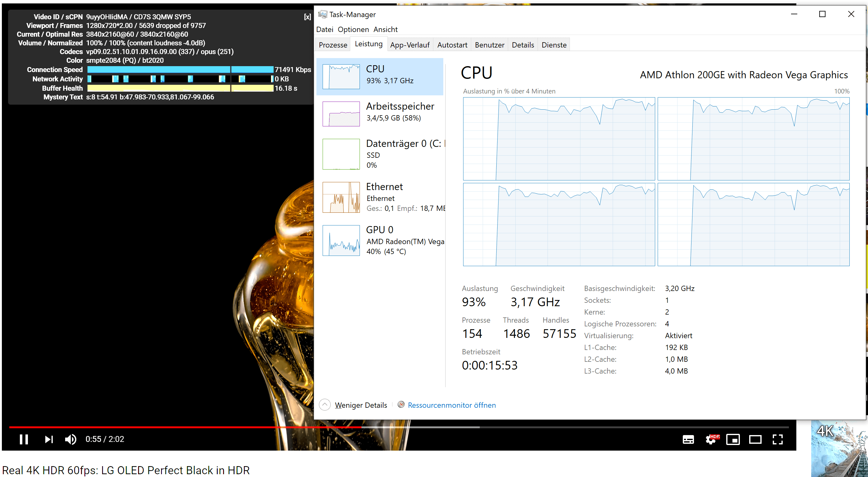This screenshot has width=868, height=477.
Task: Select Arbeitsspeicher performance entry
Action: (380, 114)
